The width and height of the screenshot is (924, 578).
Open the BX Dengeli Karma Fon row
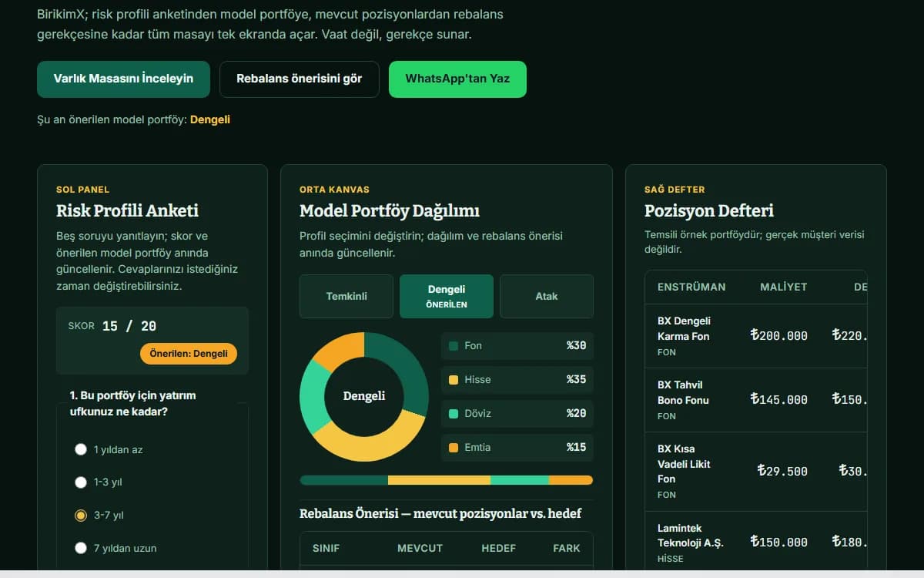pyautogui.click(x=756, y=335)
